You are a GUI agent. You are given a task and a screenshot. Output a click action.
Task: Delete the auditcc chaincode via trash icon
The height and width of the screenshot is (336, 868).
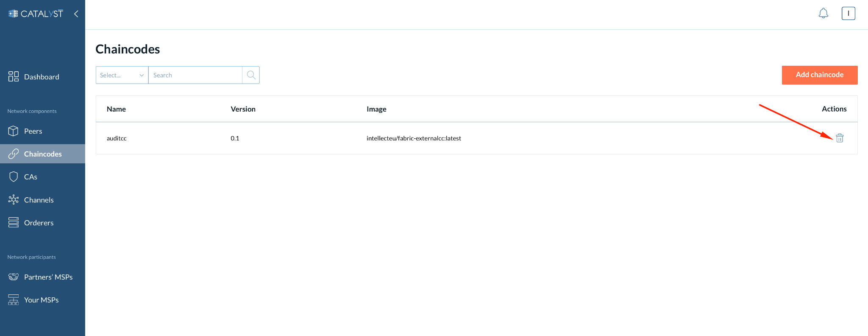pos(839,138)
